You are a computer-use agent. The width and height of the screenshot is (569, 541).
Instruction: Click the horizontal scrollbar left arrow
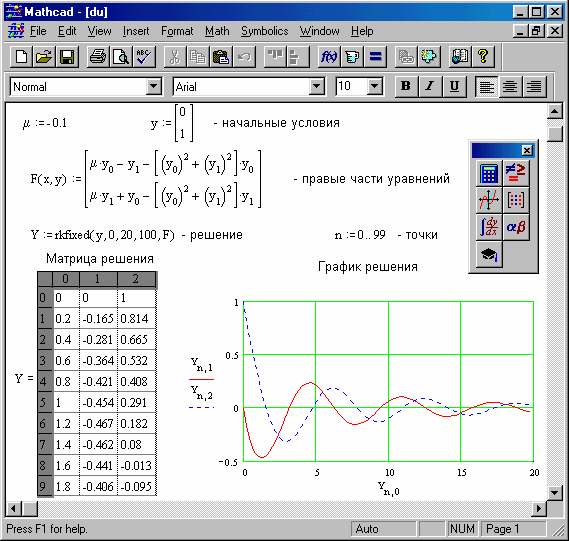tap(13, 508)
